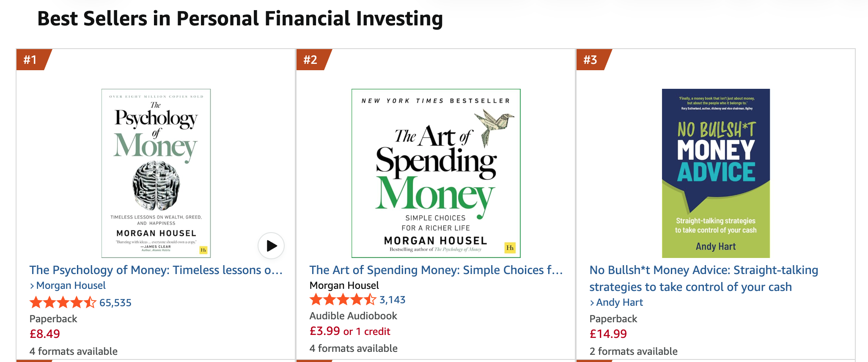Click the £14.99 paperback price
Screen dimensions: 868x362
(x=608, y=334)
